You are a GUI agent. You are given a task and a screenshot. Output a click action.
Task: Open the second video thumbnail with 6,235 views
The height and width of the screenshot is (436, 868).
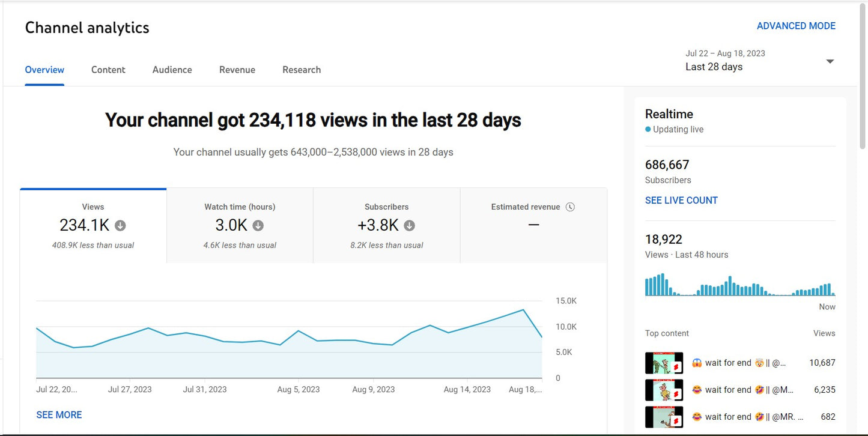pyautogui.click(x=664, y=390)
